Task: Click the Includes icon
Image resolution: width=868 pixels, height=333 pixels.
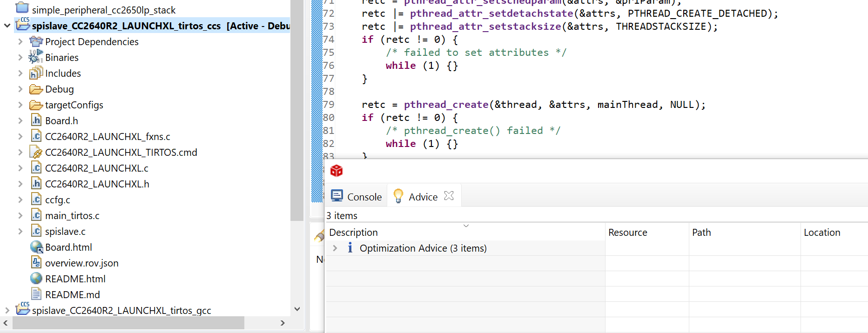Action: (36, 73)
